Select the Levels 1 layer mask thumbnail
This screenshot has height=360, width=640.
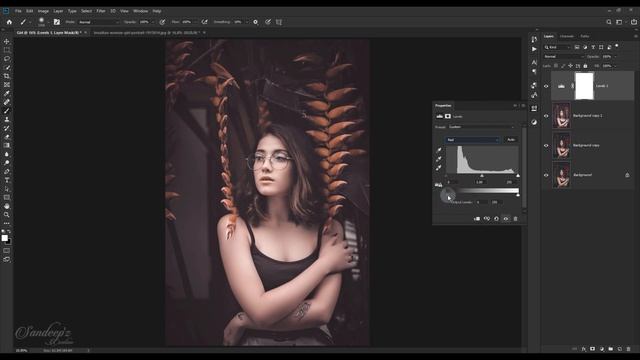tap(584, 86)
